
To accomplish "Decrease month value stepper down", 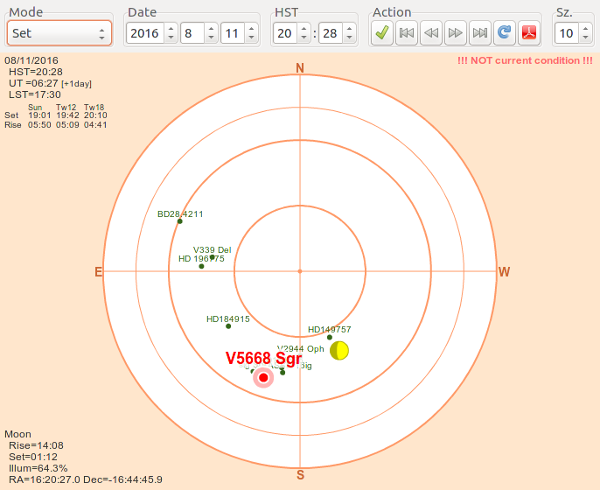I will point(211,38).
